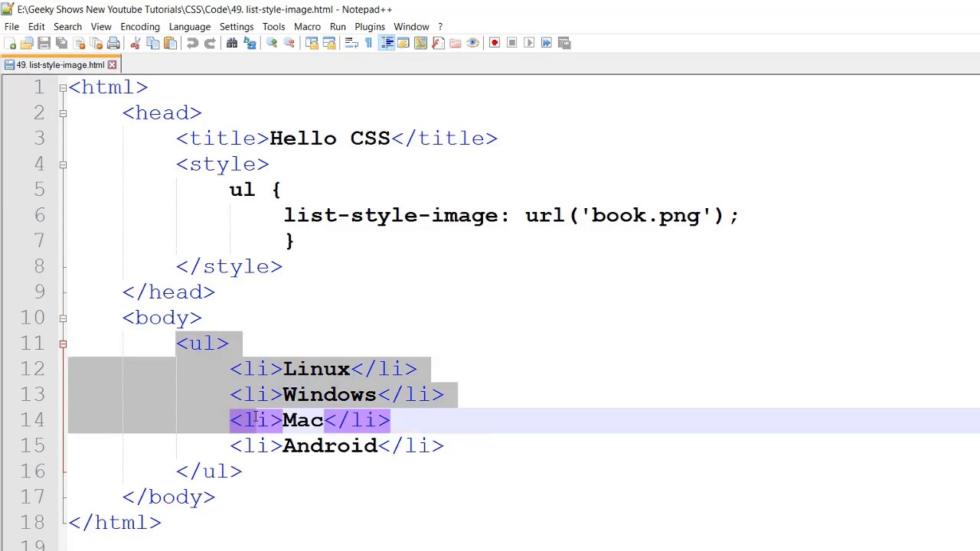Toggle Show All Characters pilcrow icon
Viewport: 980px width, 551px height.
(x=368, y=43)
